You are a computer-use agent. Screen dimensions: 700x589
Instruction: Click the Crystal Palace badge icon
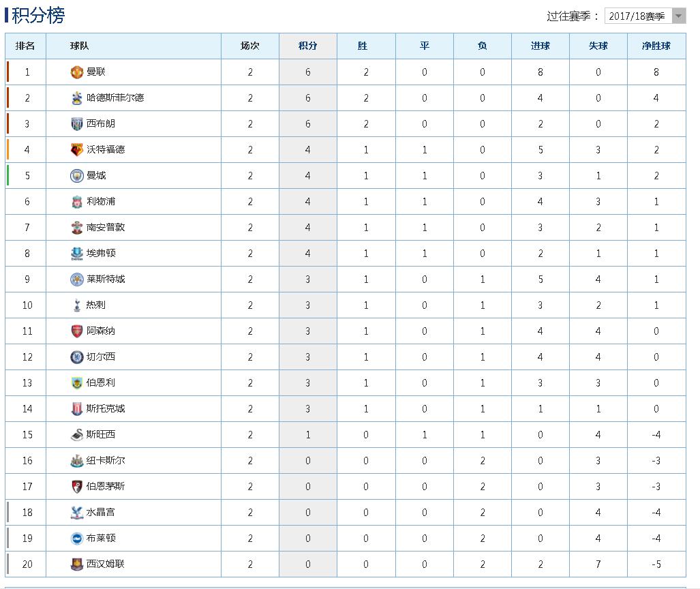pyautogui.click(x=77, y=513)
